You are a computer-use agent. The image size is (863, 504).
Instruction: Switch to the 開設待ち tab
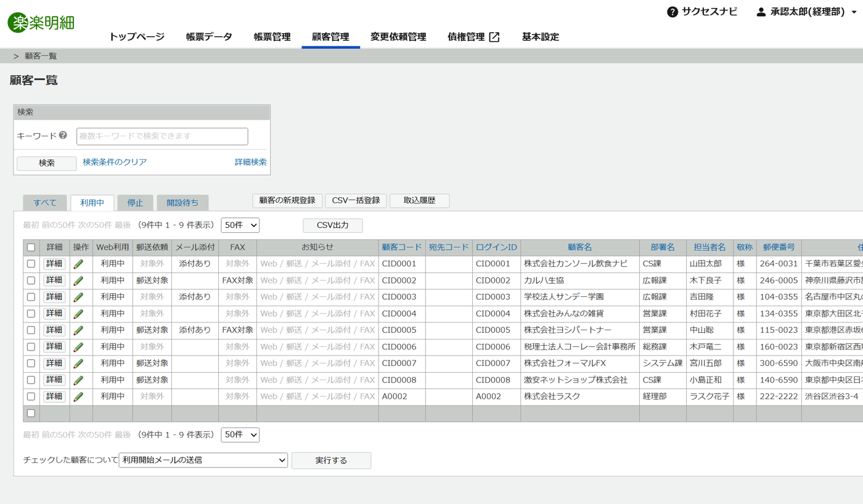(x=182, y=203)
